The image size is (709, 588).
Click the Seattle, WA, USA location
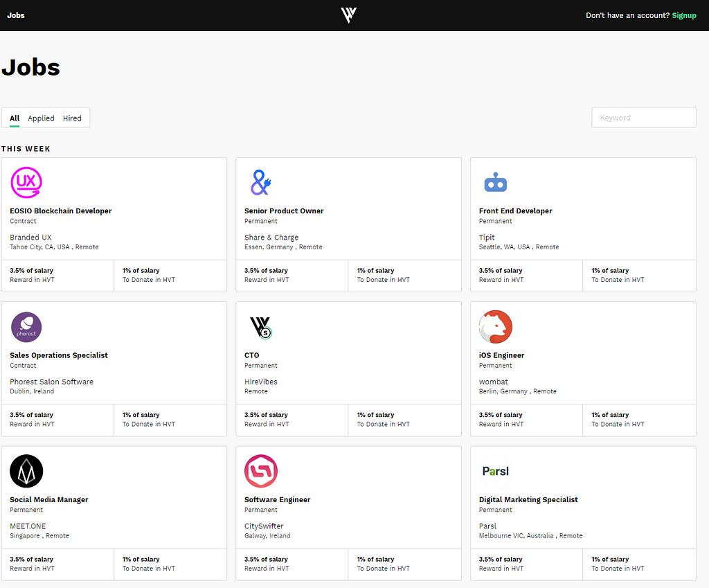pyautogui.click(x=505, y=247)
